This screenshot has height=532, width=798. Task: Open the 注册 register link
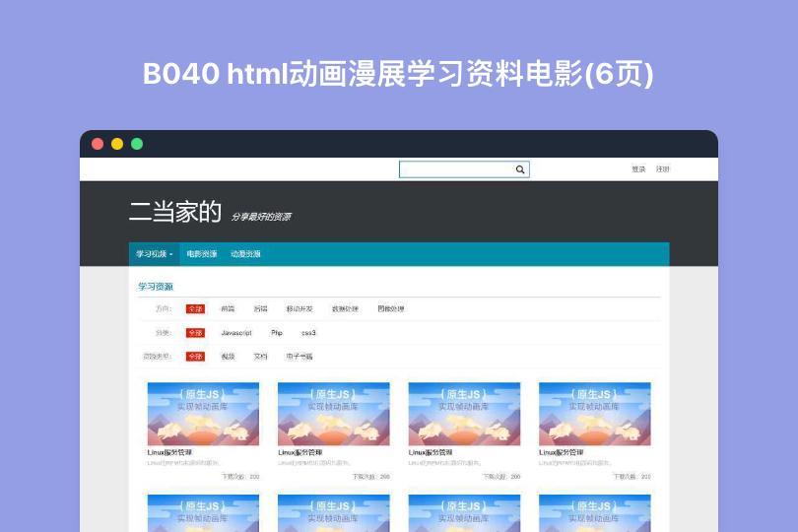click(x=663, y=169)
